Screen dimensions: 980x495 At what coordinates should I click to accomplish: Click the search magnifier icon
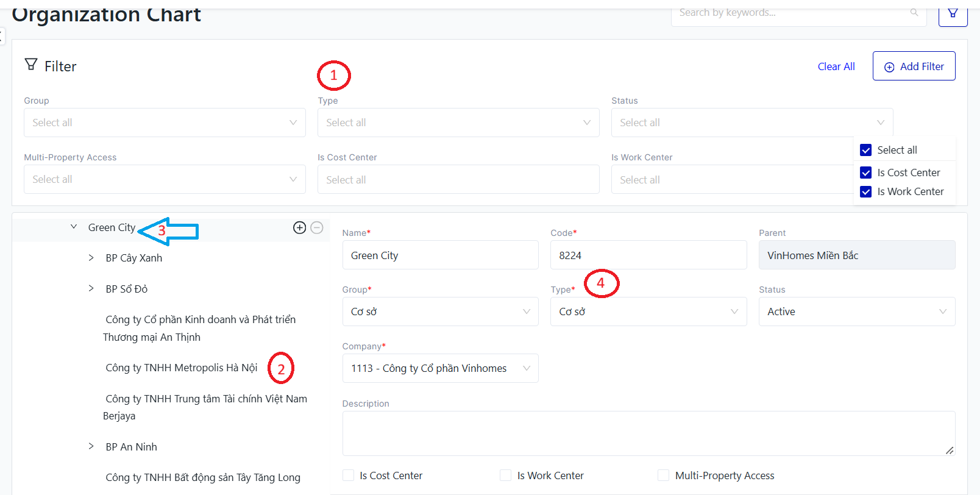tap(914, 12)
